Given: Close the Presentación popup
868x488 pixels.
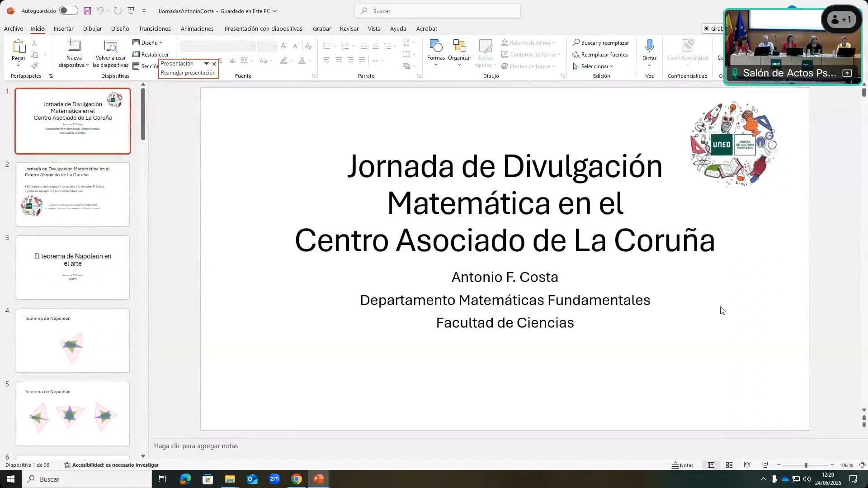Looking at the screenshot, I should (214, 64).
